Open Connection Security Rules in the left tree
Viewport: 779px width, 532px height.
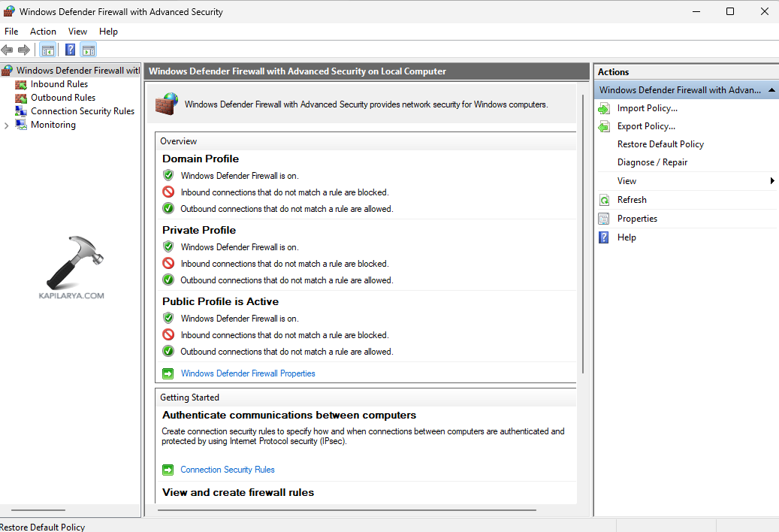[x=82, y=111]
